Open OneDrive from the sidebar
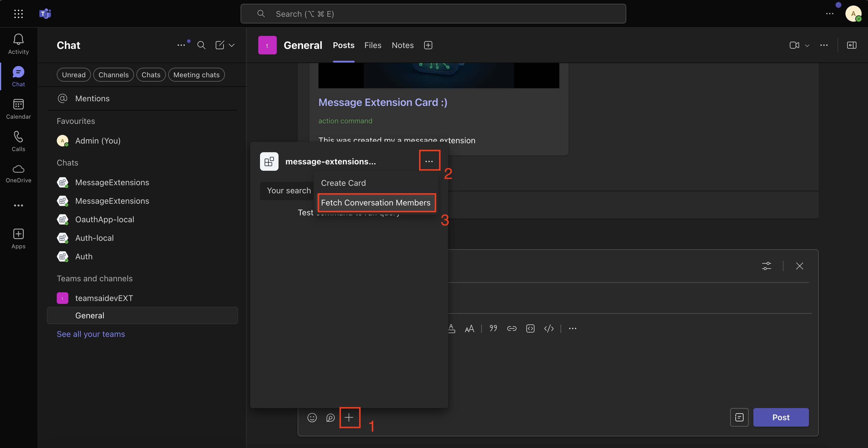 pyautogui.click(x=18, y=173)
